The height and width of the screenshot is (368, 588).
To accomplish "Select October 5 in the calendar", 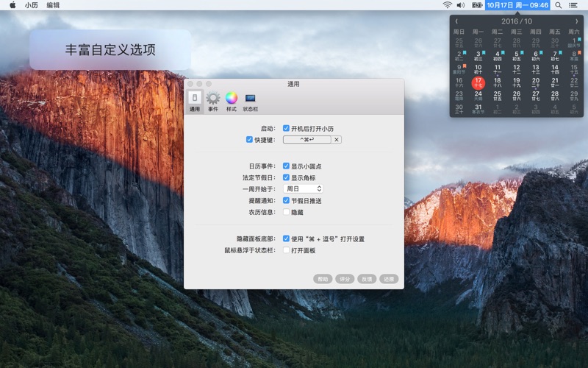I will 517,56.
